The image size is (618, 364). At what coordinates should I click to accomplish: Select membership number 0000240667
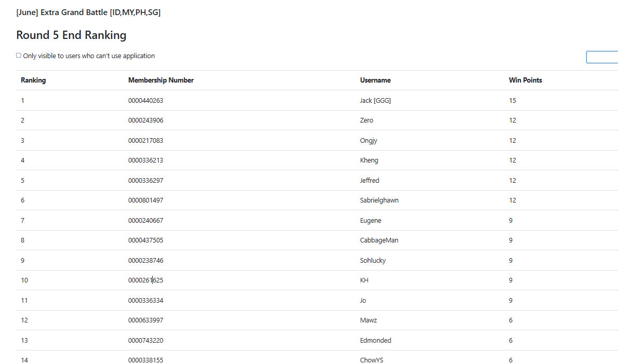(x=145, y=220)
